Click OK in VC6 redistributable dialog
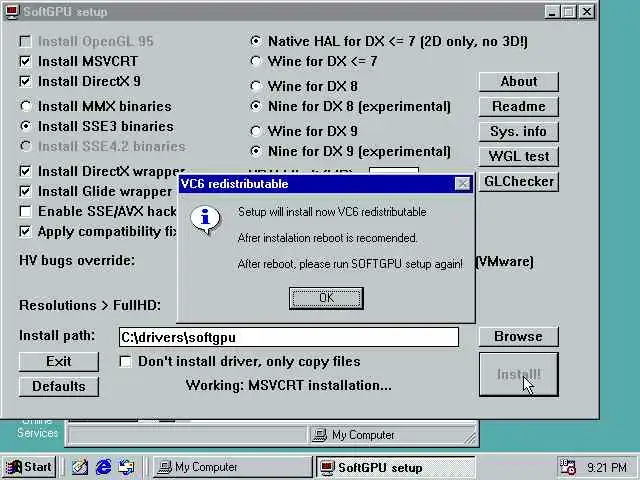The width and height of the screenshot is (640, 480). pyautogui.click(x=326, y=298)
